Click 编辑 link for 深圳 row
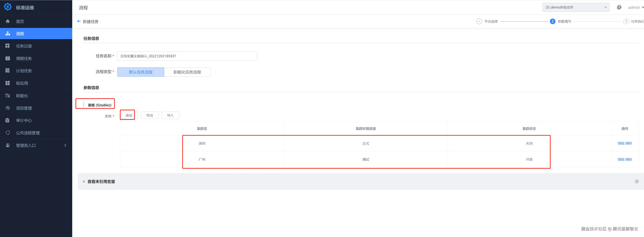 point(621,143)
